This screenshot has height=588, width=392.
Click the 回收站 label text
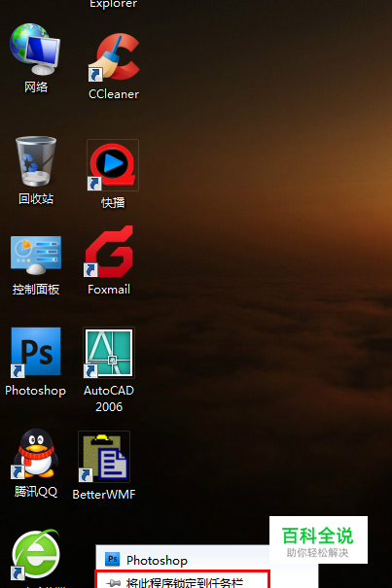(x=36, y=198)
